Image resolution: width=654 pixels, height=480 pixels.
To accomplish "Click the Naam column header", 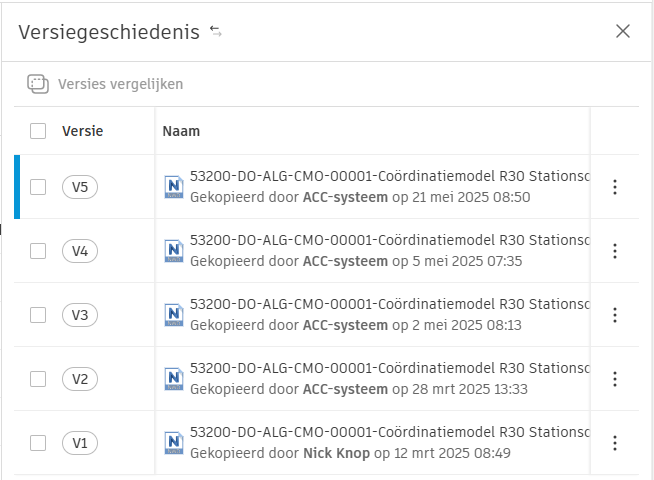I will tap(181, 131).
